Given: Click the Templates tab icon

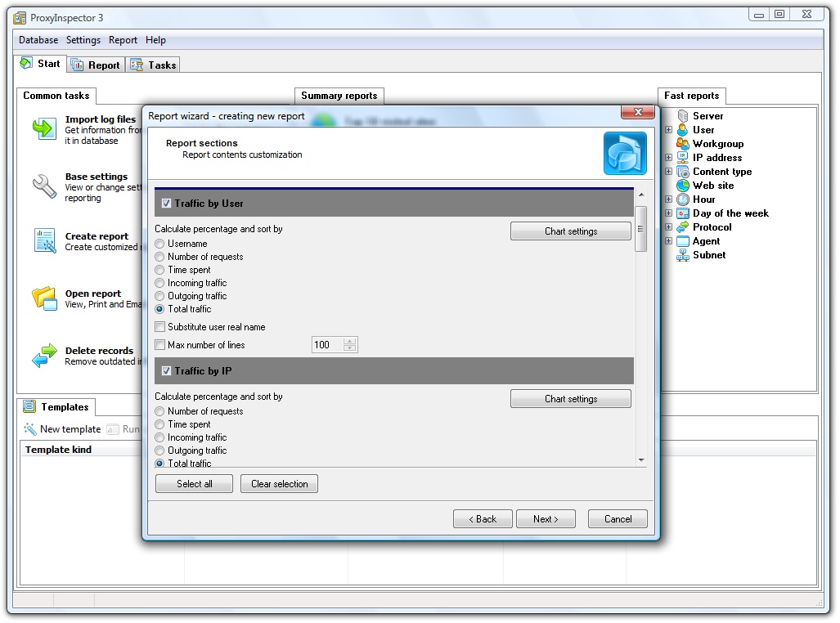Looking at the screenshot, I should click(x=29, y=406).
